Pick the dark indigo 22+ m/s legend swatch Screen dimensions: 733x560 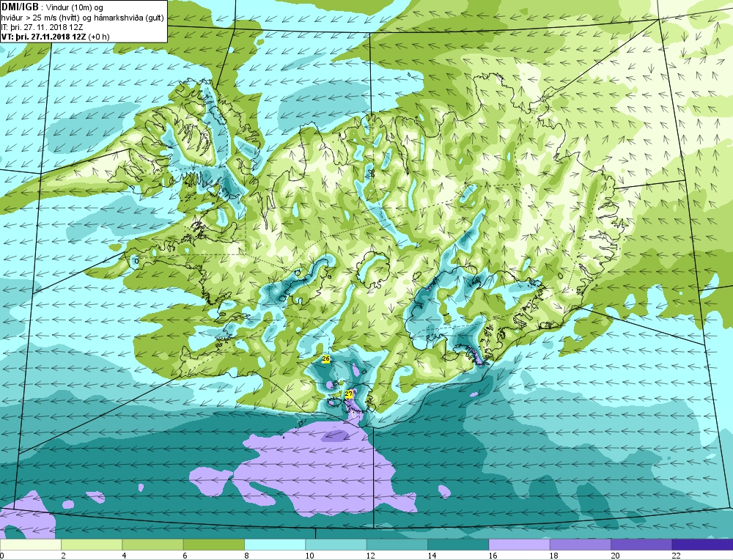coord(703,545)
